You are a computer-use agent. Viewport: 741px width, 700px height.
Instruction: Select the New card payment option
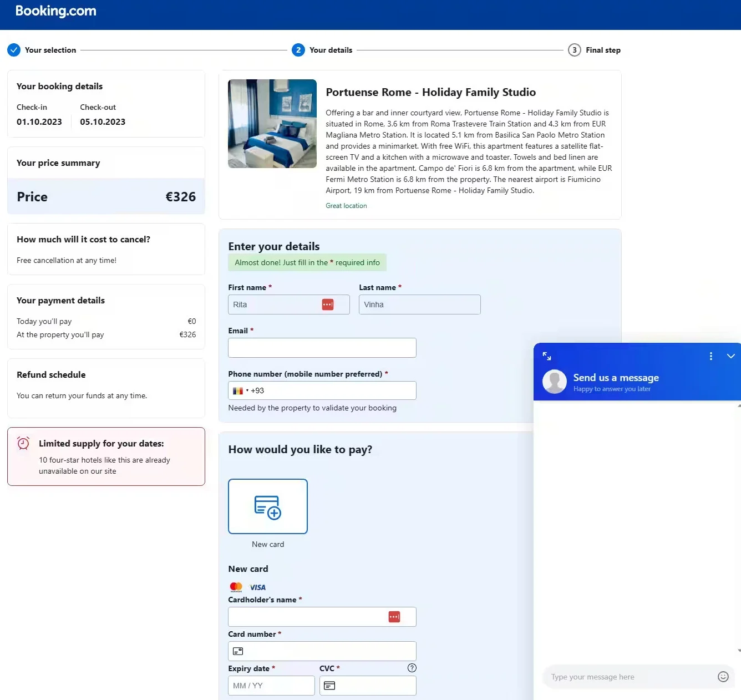tap(268, 506)
